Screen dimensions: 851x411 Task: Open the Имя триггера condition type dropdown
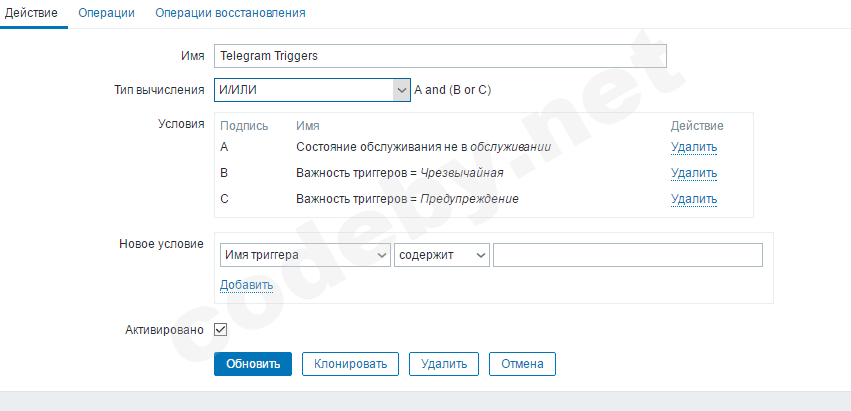pyautogui.click(x=305, y=255)
